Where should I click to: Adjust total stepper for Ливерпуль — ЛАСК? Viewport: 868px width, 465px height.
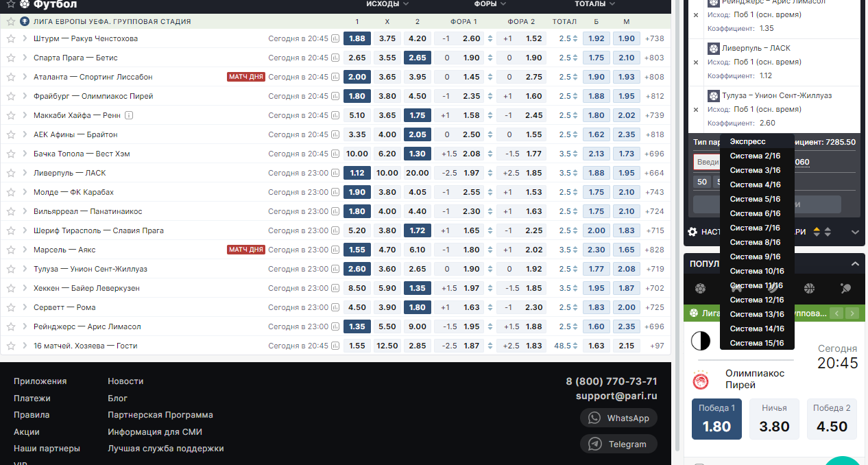(x=575, y=173)
